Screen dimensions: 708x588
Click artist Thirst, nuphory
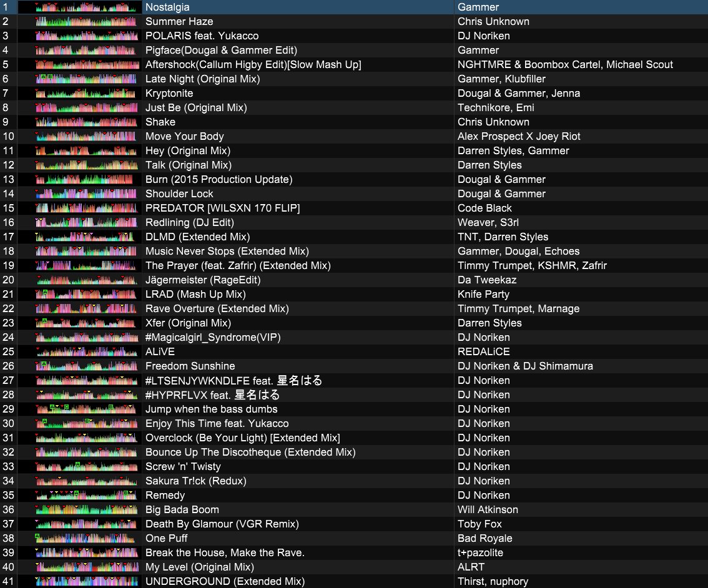[493, 582]
